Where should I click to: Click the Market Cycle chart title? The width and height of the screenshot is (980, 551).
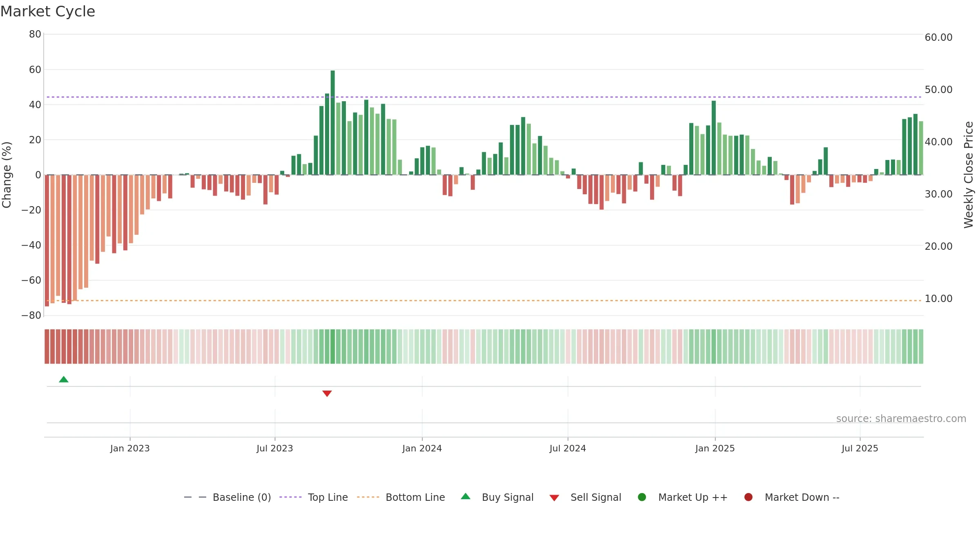[x=48, y=11]
